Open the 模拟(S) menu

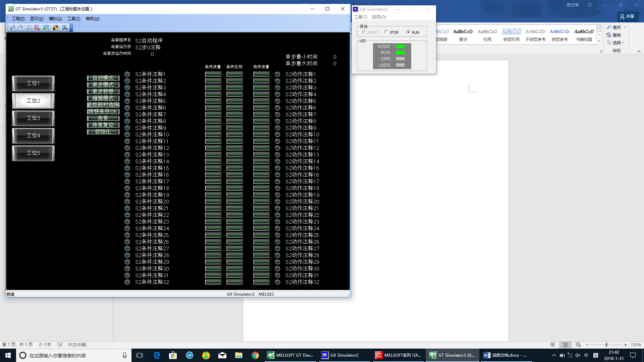tap(55, 19)
